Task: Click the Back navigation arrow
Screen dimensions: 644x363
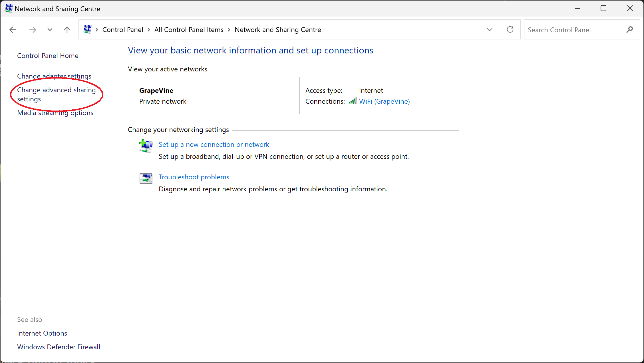Action: point(13,30)
